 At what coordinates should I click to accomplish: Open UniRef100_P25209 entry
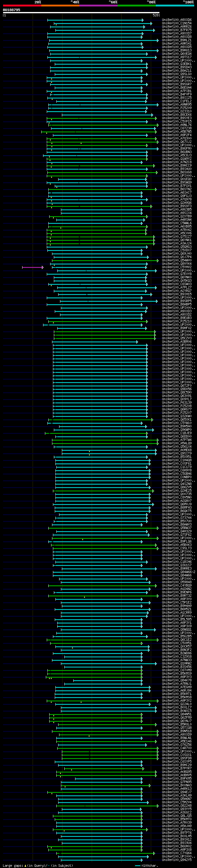coord(177,108)
